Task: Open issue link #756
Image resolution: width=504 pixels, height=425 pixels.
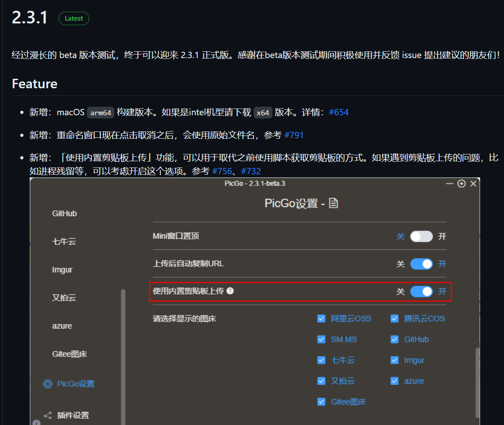Action: click(222, 171)
